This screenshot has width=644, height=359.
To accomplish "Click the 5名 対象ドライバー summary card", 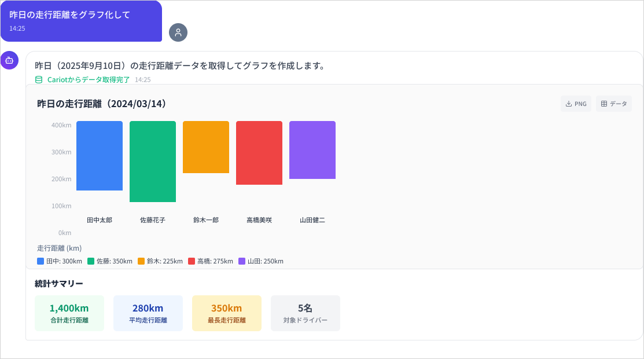I will click(306, 313).
